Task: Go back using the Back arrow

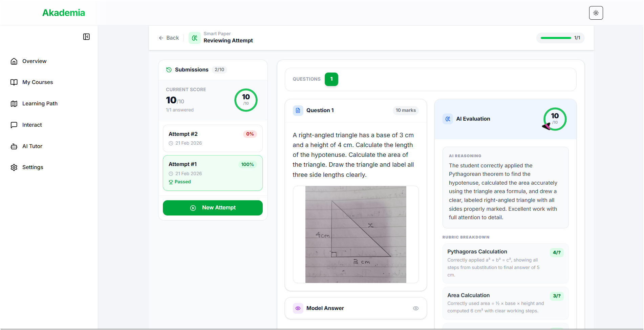Action: tap(169, 38)
